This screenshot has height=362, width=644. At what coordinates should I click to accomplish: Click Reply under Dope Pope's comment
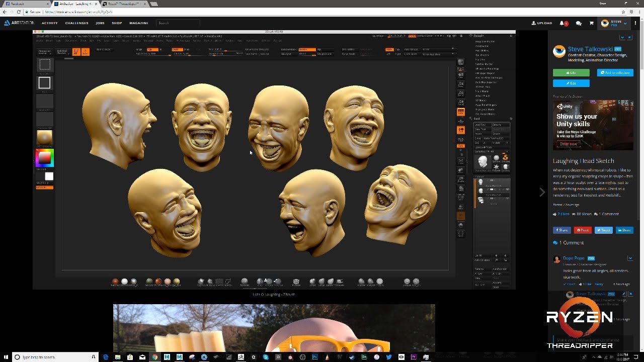coord(599,284)
